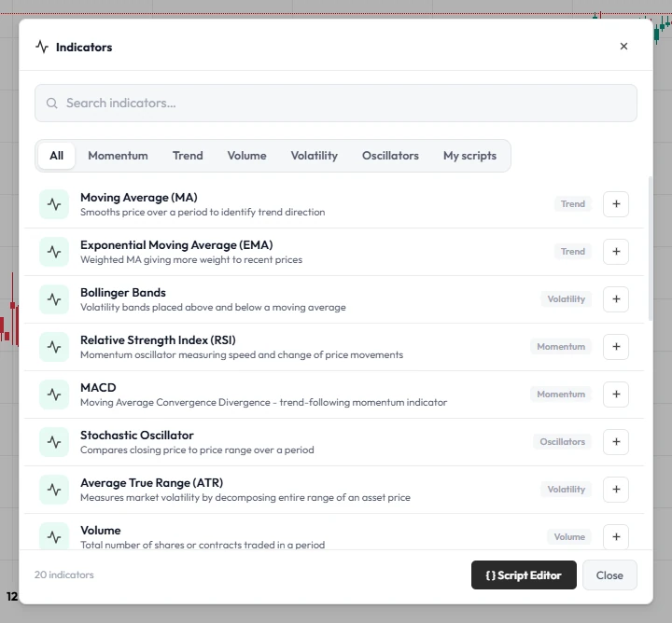The height and width of the screenshot is (623, 672).
Task: Click the Stochastic Oscillator pulse icon
Action: click(x=54, y=442)
